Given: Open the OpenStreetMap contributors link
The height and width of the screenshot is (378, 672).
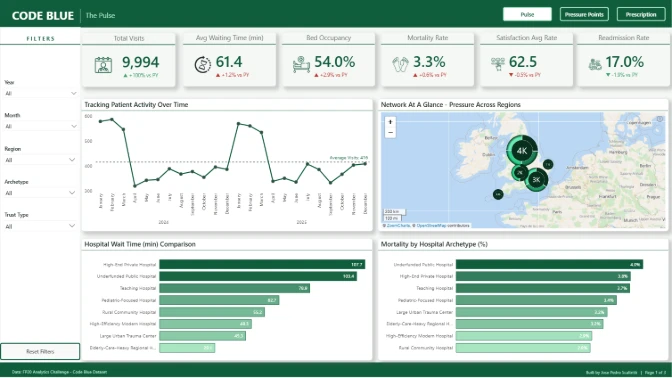Looking at the screenshot, I should coord(443,225).
